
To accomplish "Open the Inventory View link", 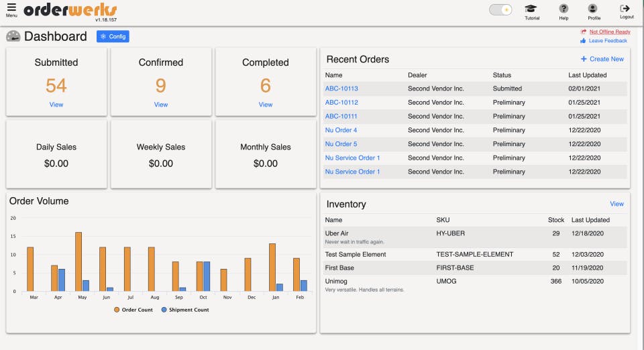I will click(x=616, y=204).
